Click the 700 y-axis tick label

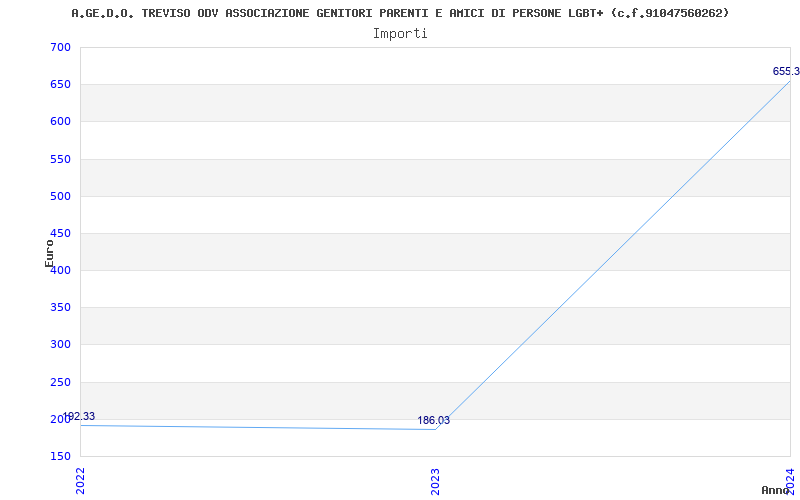click(60, 47)
